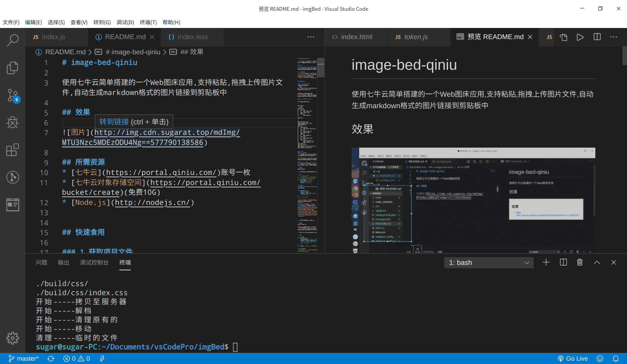Screen dimensions: 627x364
Task: Open the 转到(G) menu
Action: [102, 22]
